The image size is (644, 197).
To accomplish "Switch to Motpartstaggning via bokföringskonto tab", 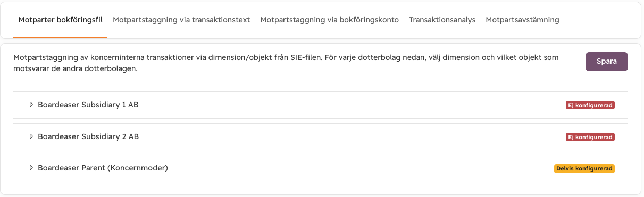I will coord(330,20).
